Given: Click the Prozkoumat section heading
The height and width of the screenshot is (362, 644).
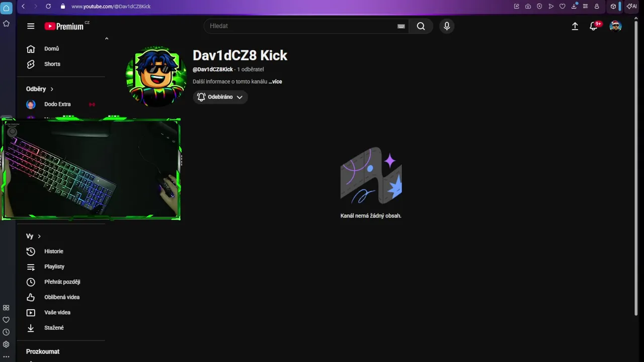Looking at the screenshot, I should click(x=43, y=352).
